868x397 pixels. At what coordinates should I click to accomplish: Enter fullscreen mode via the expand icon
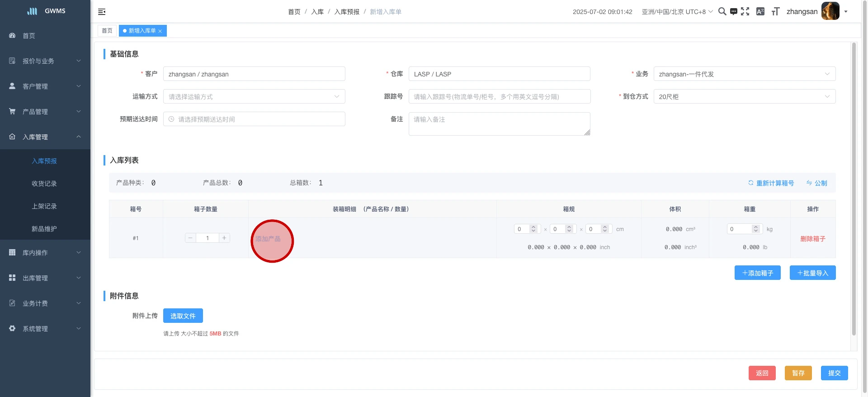click(x=745, y=12)
